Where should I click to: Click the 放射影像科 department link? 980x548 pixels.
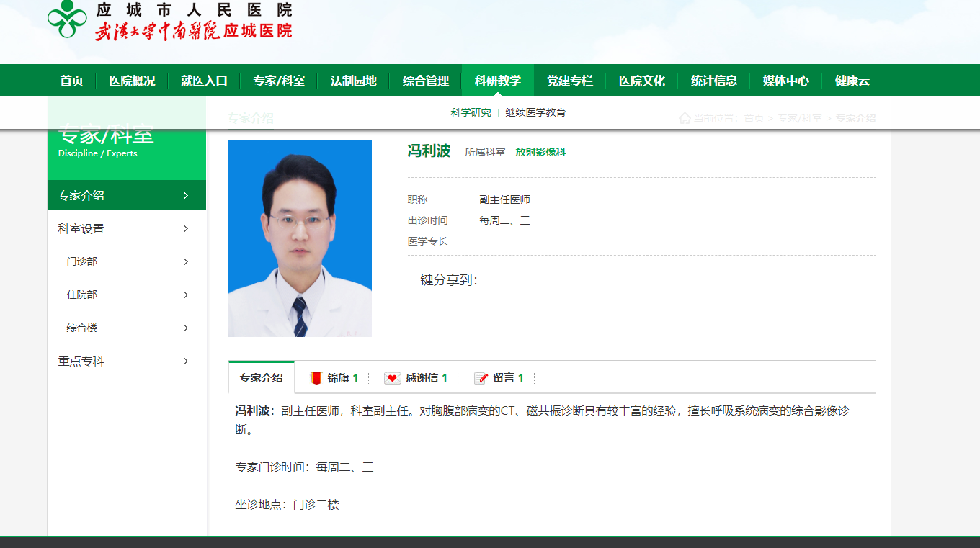540,152
